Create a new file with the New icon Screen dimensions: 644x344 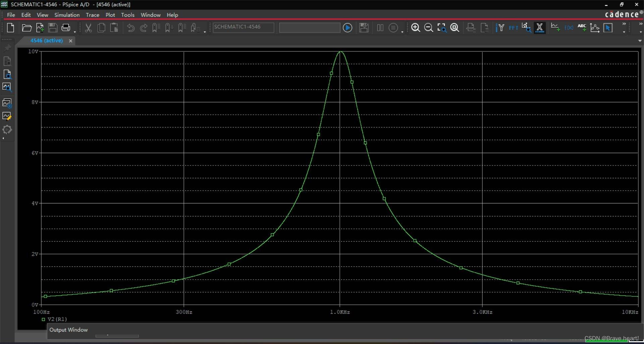(x=10, y=28)
